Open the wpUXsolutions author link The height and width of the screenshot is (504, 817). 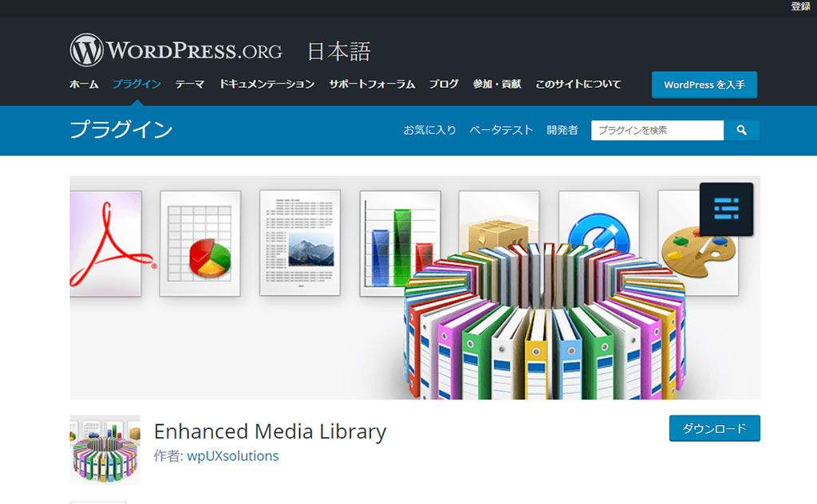[232, 456]
